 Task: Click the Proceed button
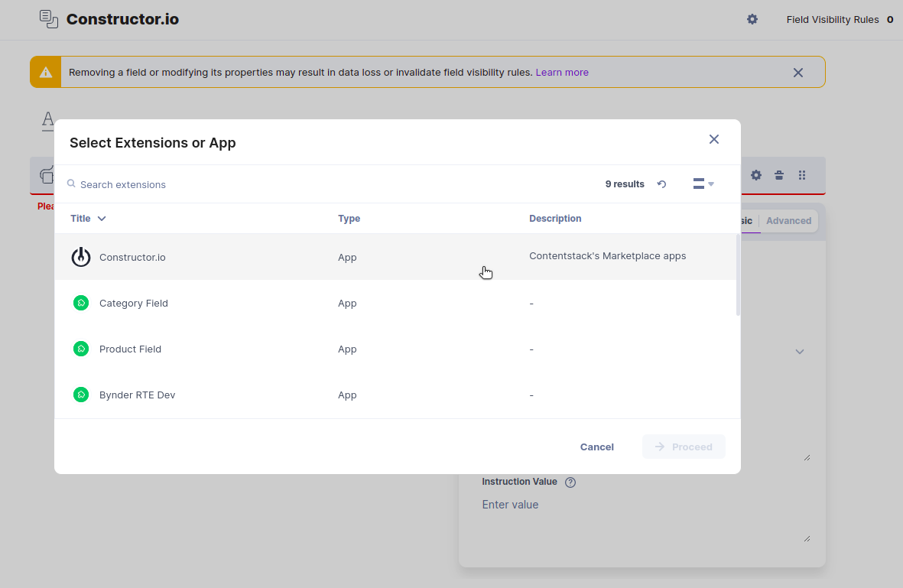pos(684,447)
